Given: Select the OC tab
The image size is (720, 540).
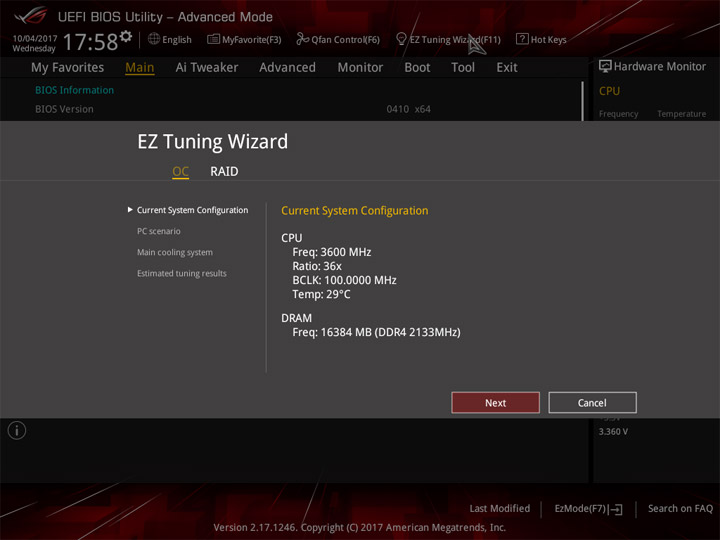Looking at the screenshot, I should (180, 172).
